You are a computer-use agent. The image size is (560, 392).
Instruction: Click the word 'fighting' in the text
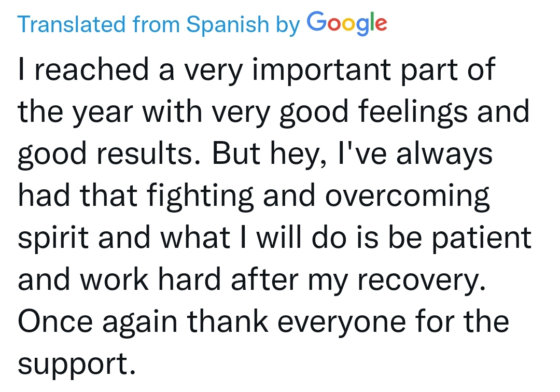coord(200,196)
